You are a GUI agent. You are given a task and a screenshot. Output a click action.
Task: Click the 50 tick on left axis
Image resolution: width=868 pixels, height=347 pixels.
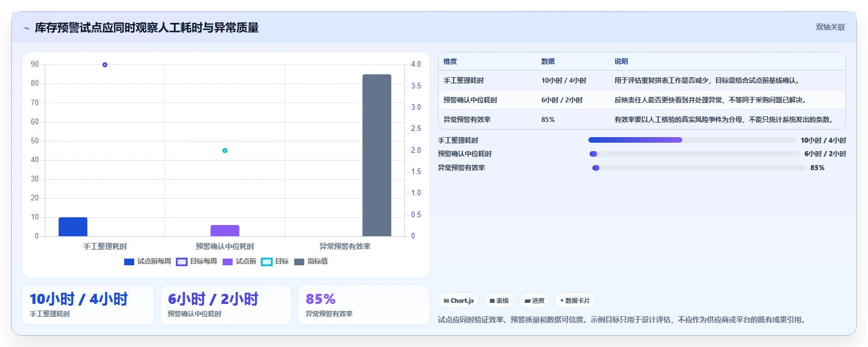click(35, 140)
